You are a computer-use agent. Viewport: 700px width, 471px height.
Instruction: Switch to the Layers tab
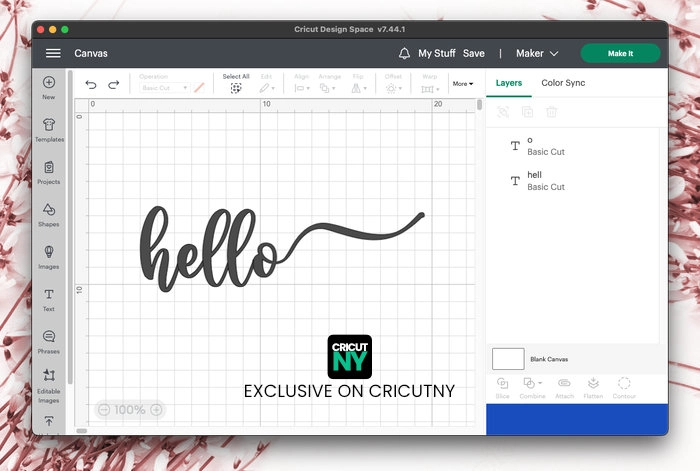508,83
